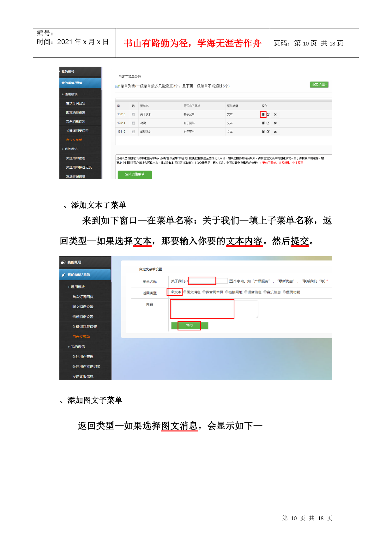Delete menu row 13815 with the X icon
This screenshot has width=392, height=554.
[x=275, y=132]
